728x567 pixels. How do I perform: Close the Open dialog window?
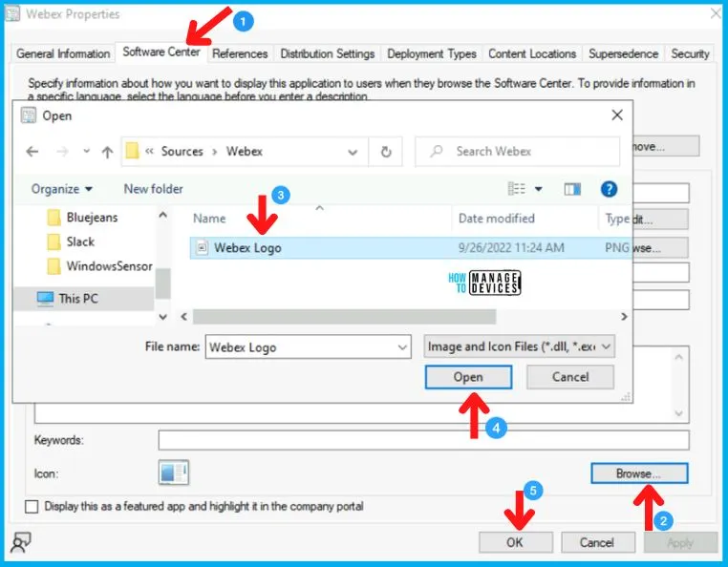click(617, 115)
